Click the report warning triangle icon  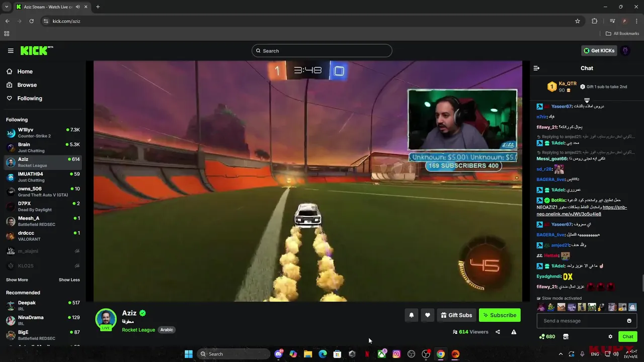coord(514,332)
